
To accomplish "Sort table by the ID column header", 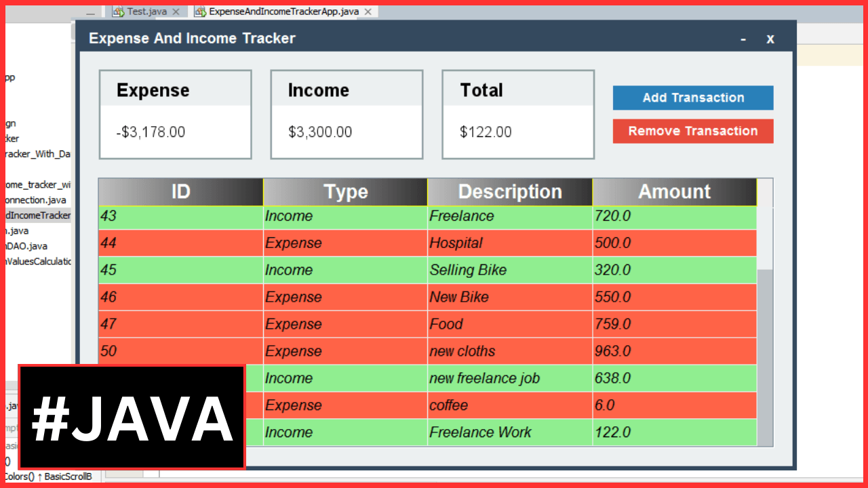I will coord(180,192).
